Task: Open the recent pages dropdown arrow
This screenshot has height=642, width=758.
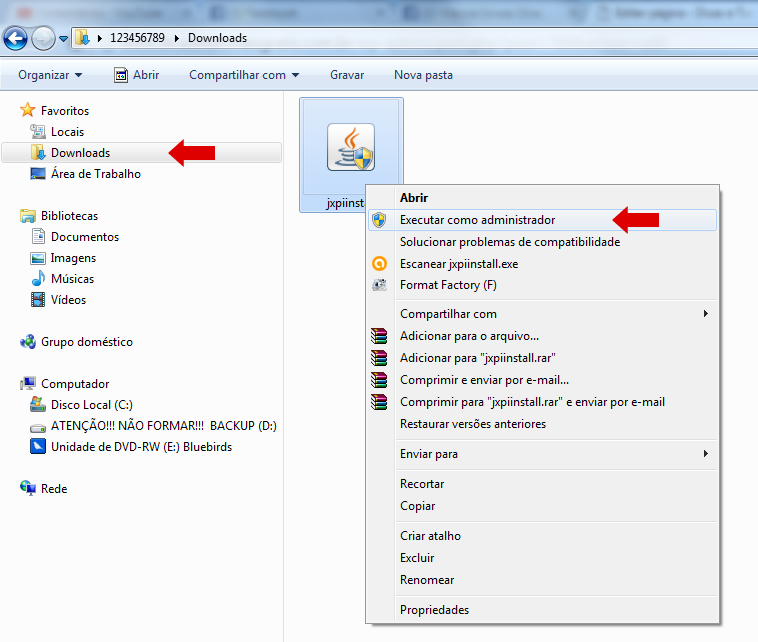Action: click(x=63, y=39)
